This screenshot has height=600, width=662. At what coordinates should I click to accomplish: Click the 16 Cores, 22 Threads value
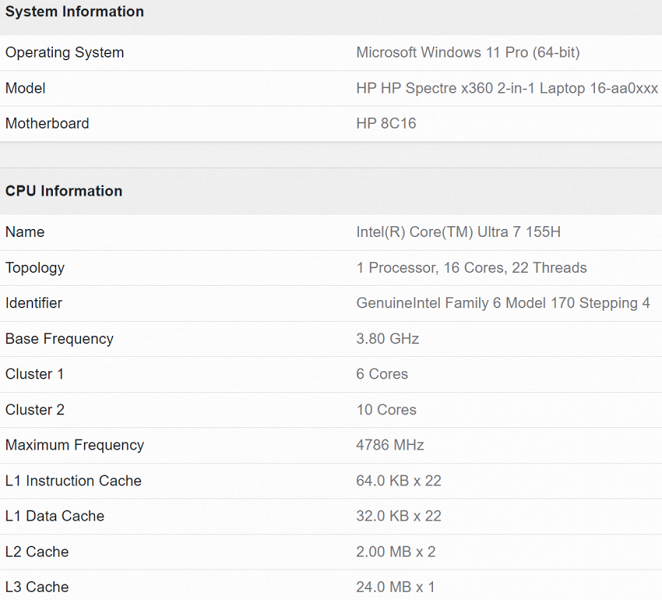click(x=471, y=268)
